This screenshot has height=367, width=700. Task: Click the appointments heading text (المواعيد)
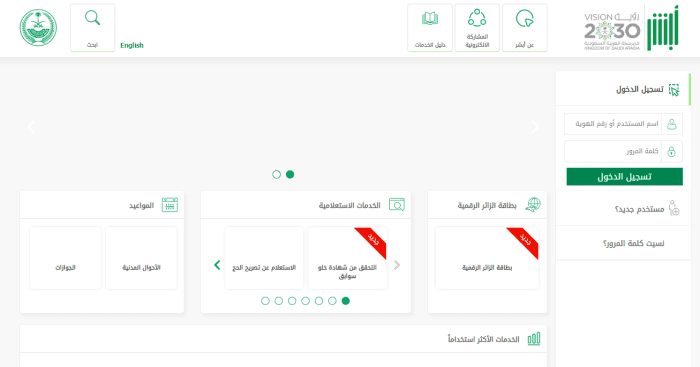[142, 205]
